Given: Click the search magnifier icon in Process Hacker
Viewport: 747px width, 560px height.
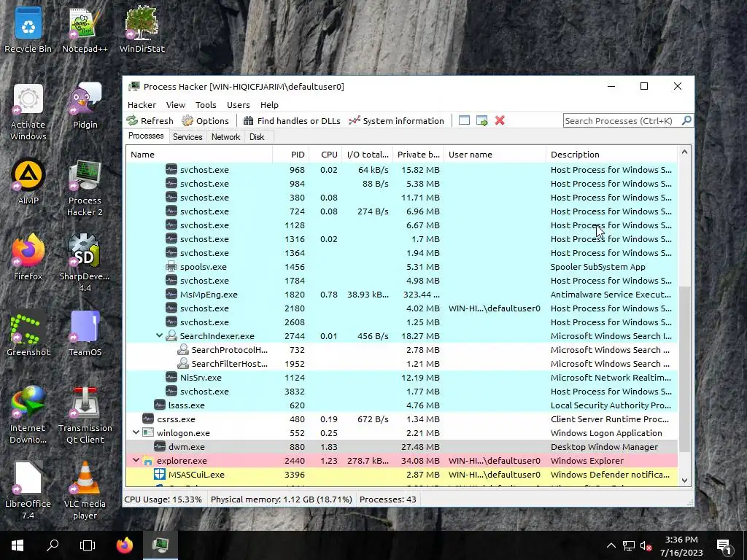Looking at the screenshot, I should (686, 120).
